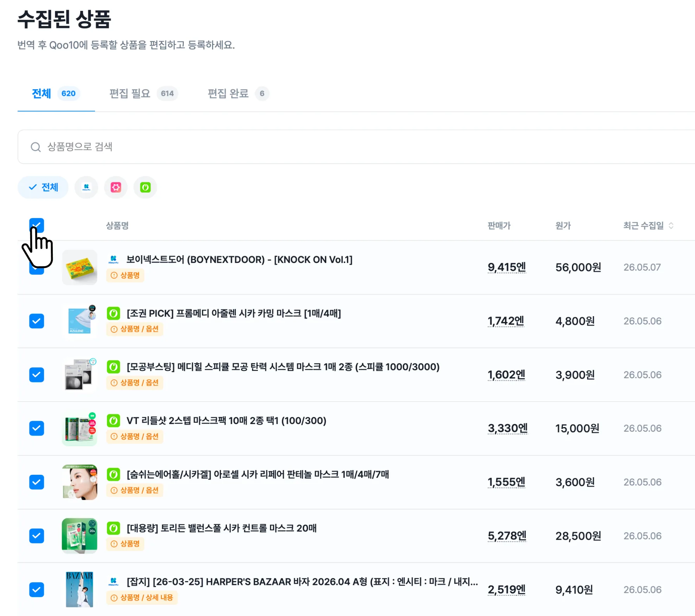Click the 1,555엔 selling price
Screen dimensions: 695x616
pos(507,482)
